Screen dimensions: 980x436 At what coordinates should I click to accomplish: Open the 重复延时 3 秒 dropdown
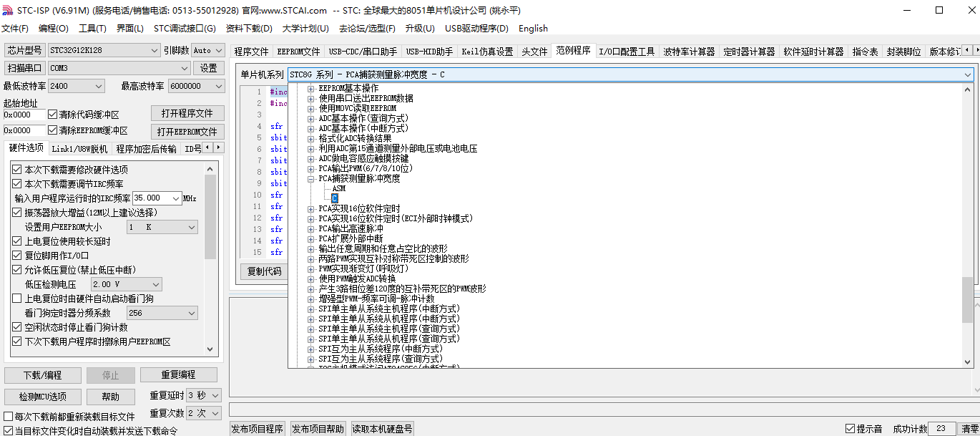point(204,395)
